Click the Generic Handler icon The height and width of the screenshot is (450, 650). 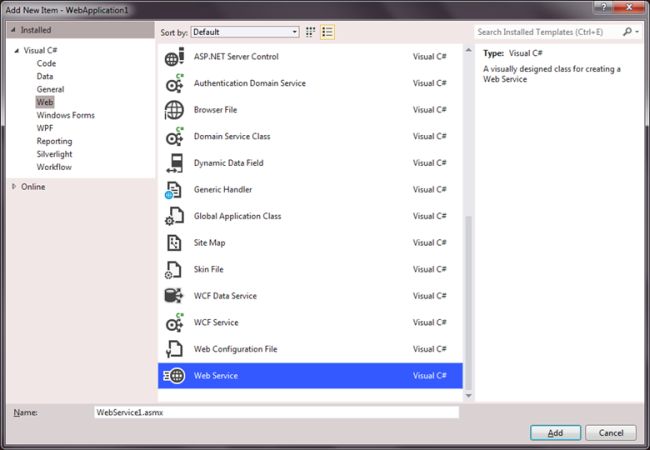(x=173, y=190)
